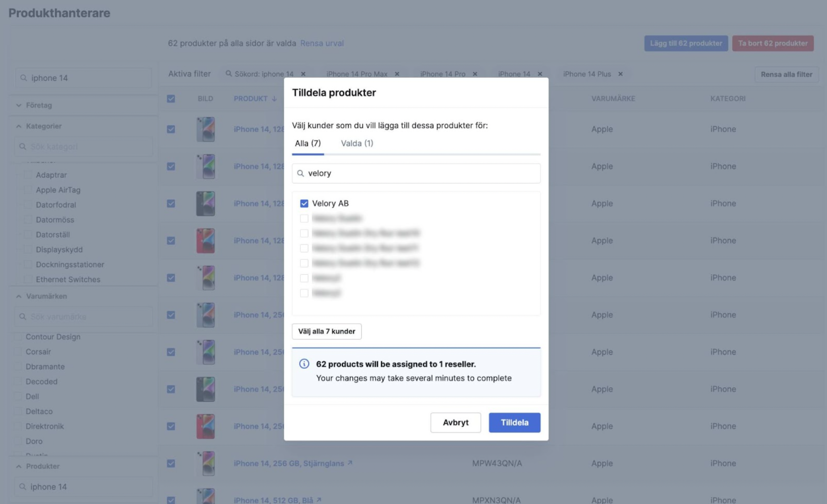This screenshot has height=504, width=827.
Task: Click the search icon in the Sökord filter chip
Action: click(229, 73)
